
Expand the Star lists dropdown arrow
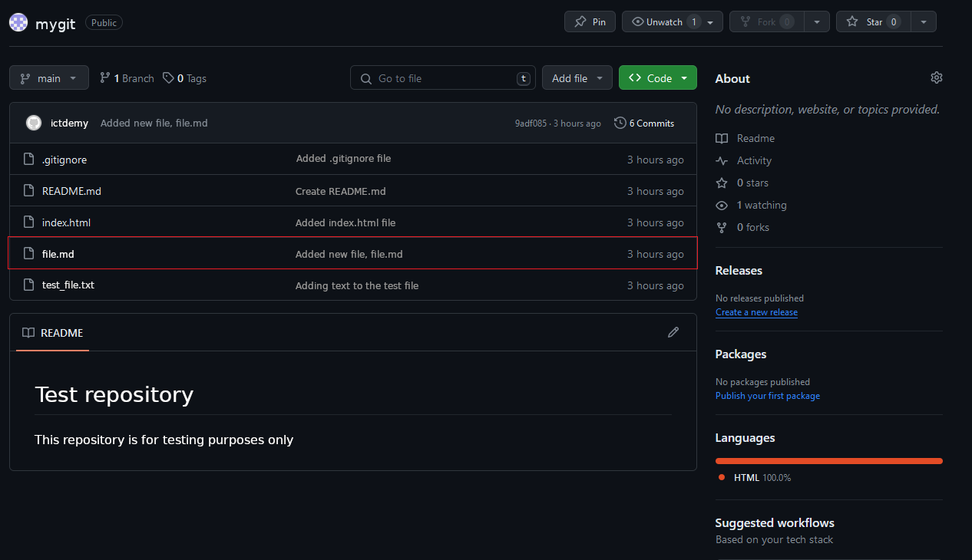click(x=923, y=22)
